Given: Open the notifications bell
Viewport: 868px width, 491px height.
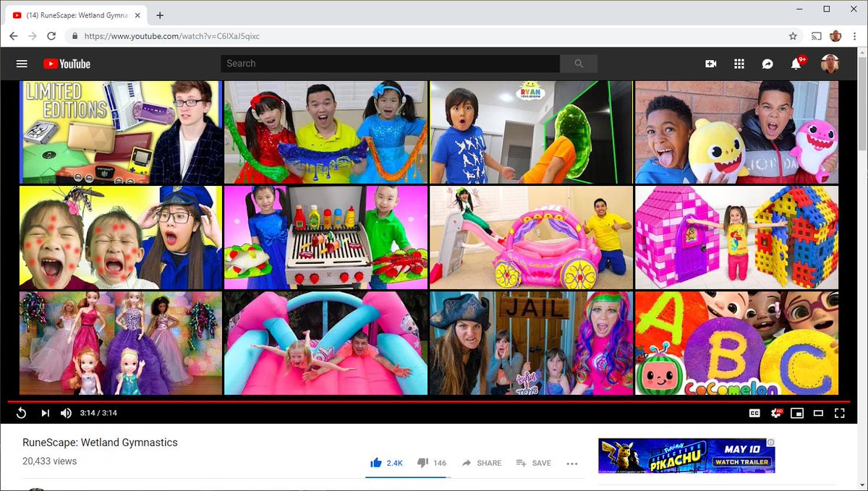Looking at the screenshot, I should pos(796,64).
